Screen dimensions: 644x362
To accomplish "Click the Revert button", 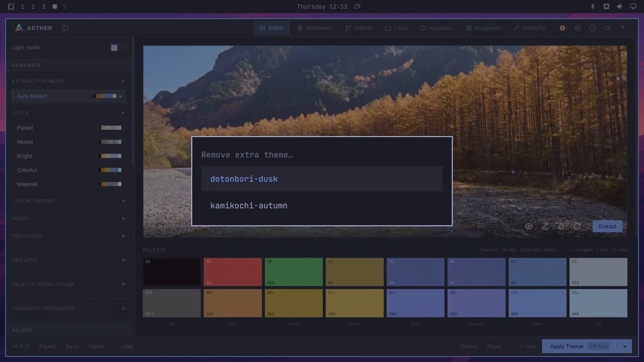I will coord(469,346).
